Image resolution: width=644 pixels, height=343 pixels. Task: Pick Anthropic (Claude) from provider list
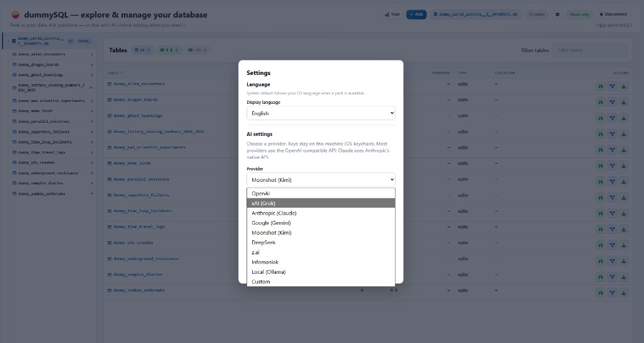(x=321, y=213)
